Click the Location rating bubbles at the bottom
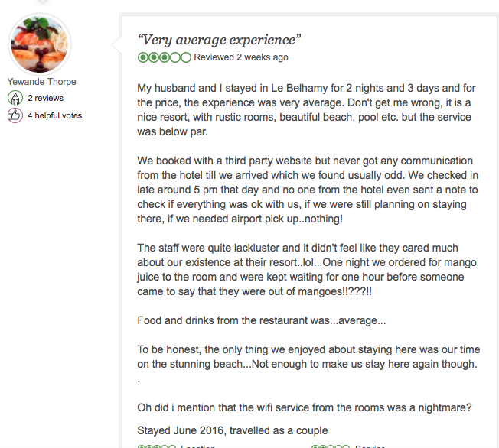The height and width of the screenshot is (448, 499). pos(156,446)
